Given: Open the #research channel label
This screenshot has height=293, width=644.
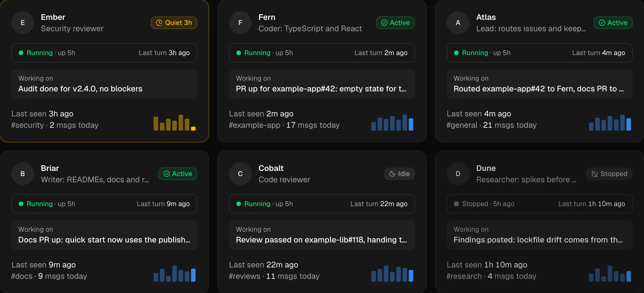Looking at the screenshot, I should (x=464, y=276).
